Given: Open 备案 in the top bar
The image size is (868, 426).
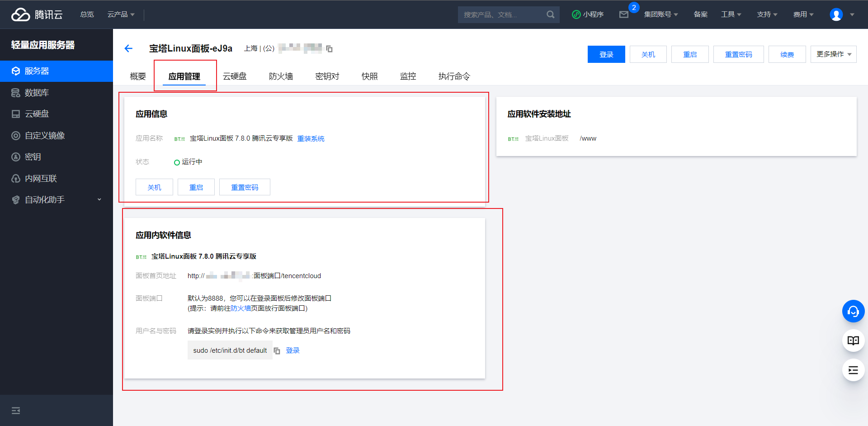Looking at the screenshot, I should (x=700, y=14).
